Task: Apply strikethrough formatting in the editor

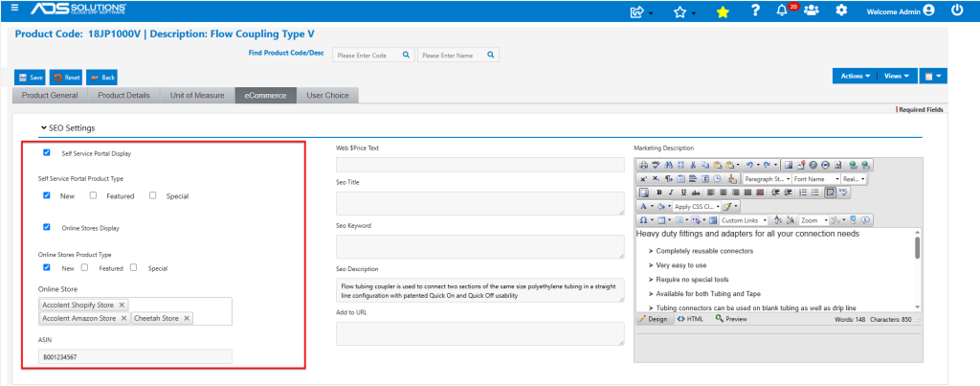Action: click(696, 193)
